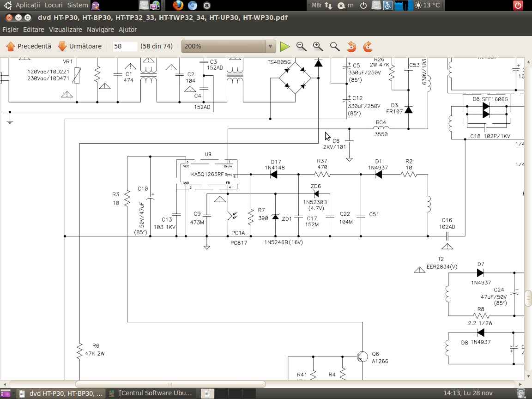The height and width of the screenshot is (399, 532).
Task: Go to next page with Următoare
Action: pos(80,46)
